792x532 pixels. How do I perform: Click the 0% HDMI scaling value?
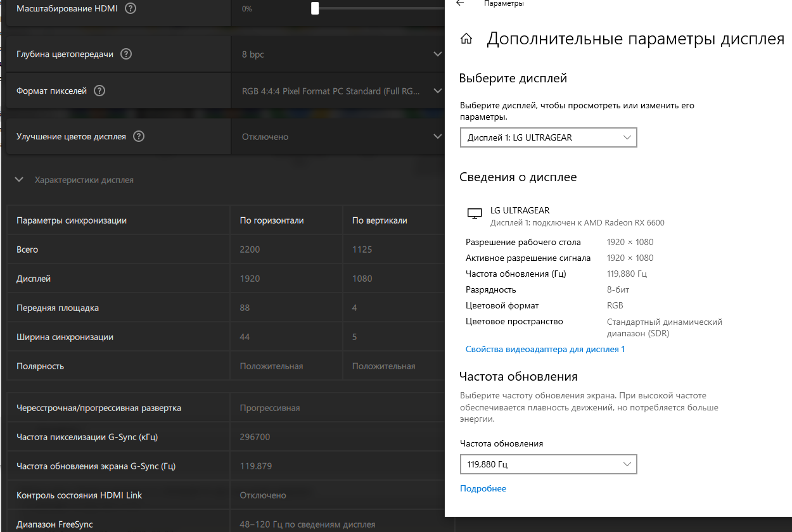(x=247, y=9)
